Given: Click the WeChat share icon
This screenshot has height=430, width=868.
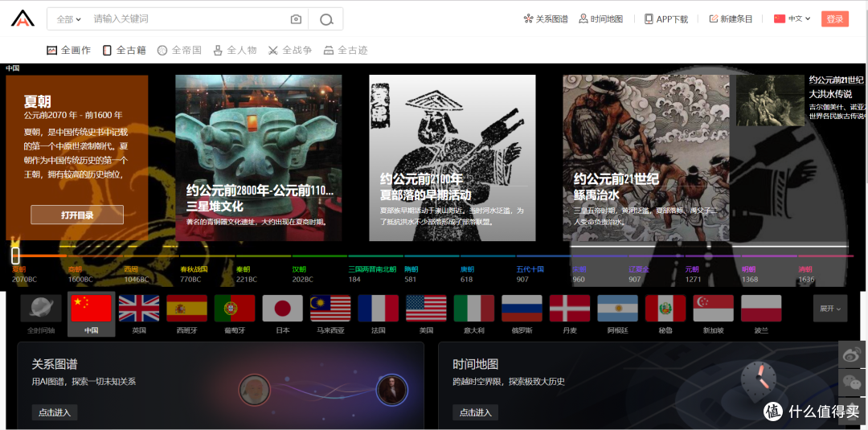Looking at the screenshot, I should coord(853,382).
